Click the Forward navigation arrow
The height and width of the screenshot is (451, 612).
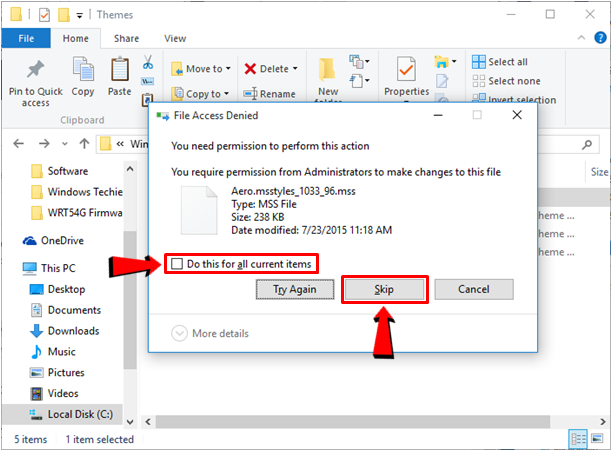(x=44, y=144)
